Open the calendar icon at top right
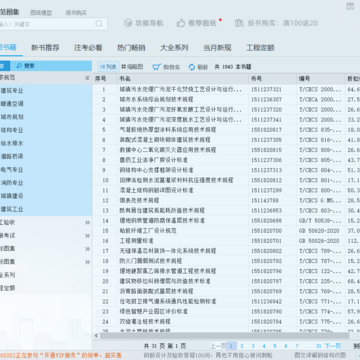Screen dimensions: 360x360 coord(350,6)
